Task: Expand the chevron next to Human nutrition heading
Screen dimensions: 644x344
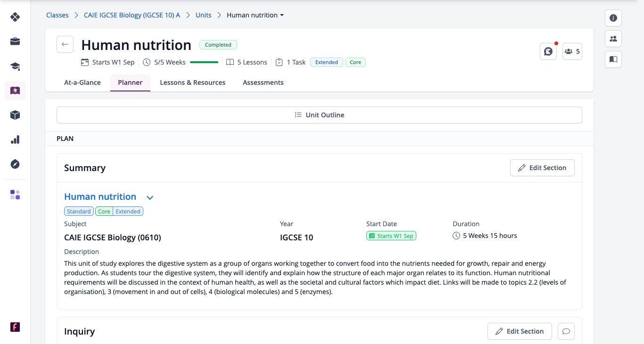Action: click(x=150, y=197)
